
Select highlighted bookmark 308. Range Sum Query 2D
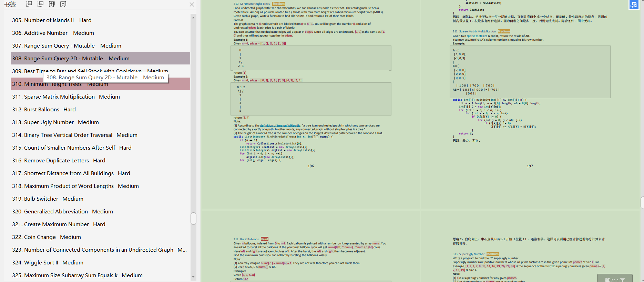tap(101, 58)
